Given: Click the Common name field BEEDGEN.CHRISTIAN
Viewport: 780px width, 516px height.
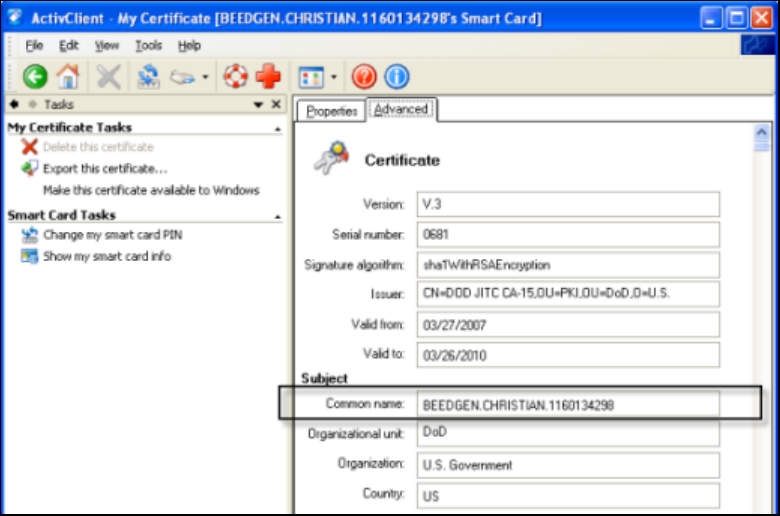Looking at the screenshot, I should tap(568, 405).
